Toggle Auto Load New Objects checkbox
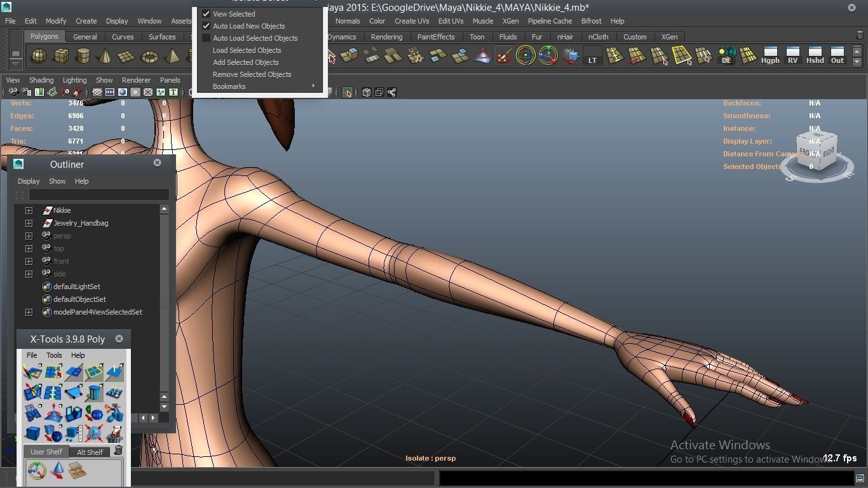 click(206, 26)
